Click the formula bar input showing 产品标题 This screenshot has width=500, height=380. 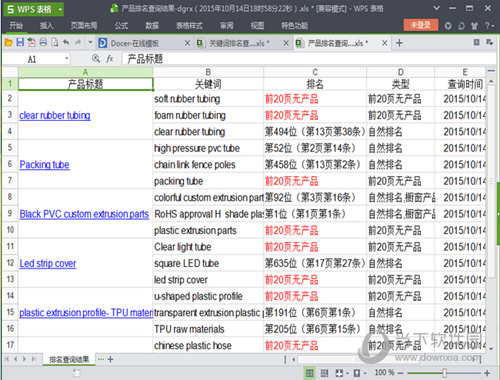pyautogui.click(x=308, y=59)
